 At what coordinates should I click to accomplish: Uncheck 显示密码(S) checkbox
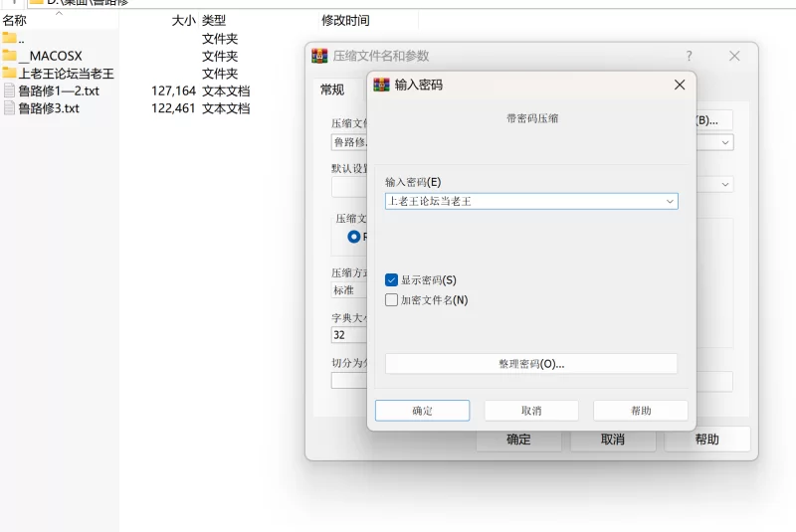point(391,280)
